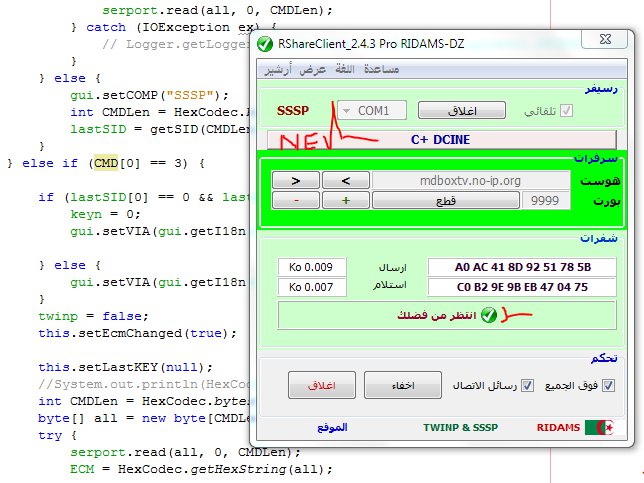Click the C0 B2 9E 9B key field

click(x=522, y=287)
